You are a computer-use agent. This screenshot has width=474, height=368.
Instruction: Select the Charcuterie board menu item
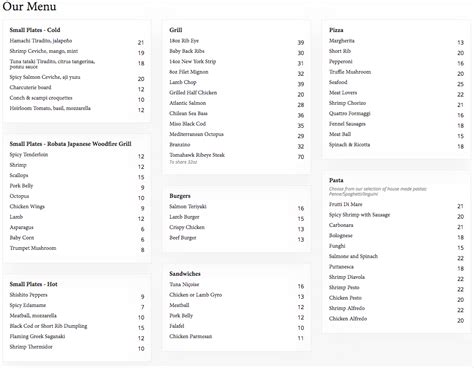(x=30, y=87)
